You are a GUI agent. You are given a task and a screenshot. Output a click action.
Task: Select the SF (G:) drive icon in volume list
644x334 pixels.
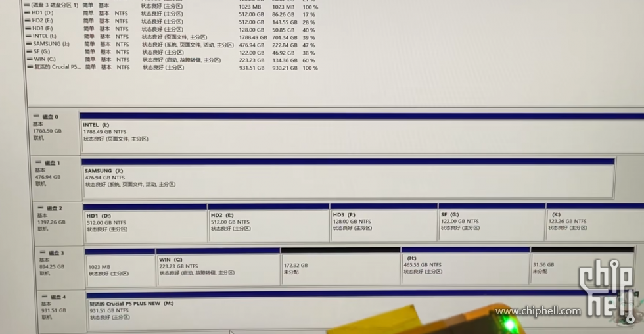tap(29, 51)
